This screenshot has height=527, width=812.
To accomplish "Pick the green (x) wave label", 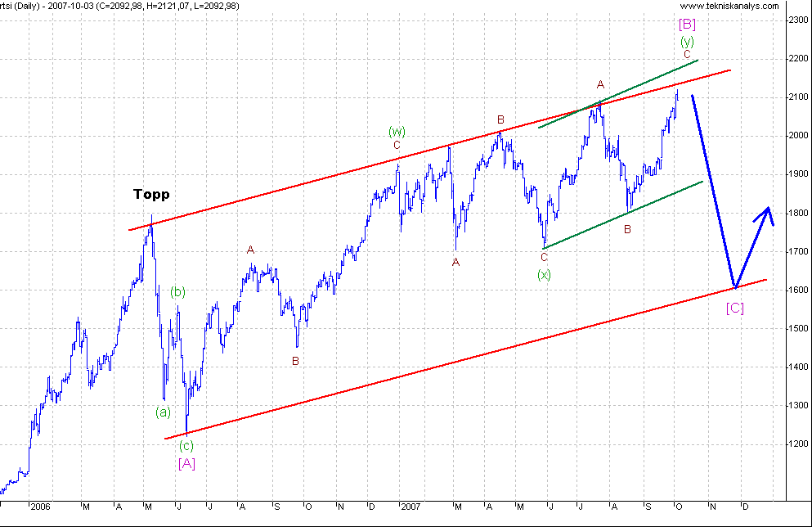I will click(x=544, y=274).
